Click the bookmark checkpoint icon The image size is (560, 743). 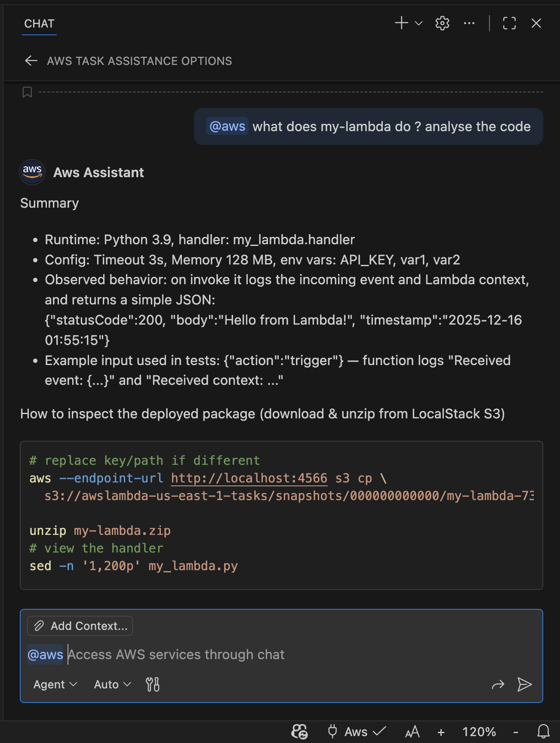click(27, 92)
